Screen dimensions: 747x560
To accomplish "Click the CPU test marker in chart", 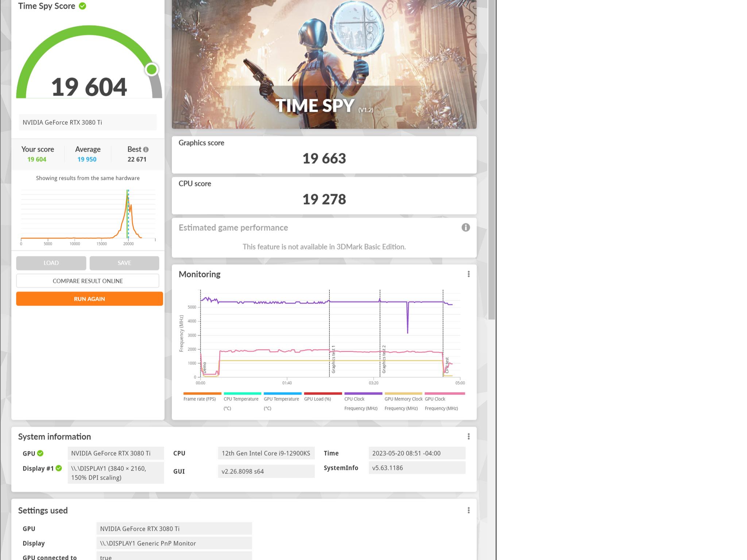I will [x=447, y=365].
